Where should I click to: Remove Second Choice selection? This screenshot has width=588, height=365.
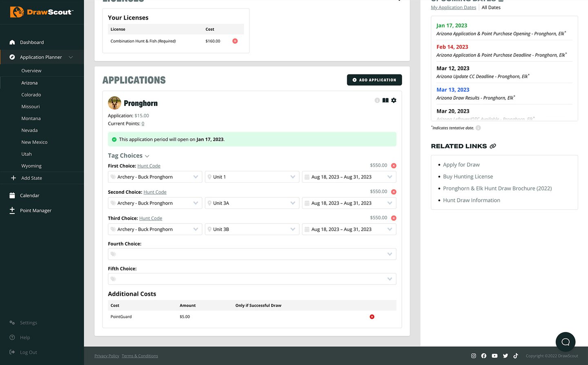pos(394,192)
